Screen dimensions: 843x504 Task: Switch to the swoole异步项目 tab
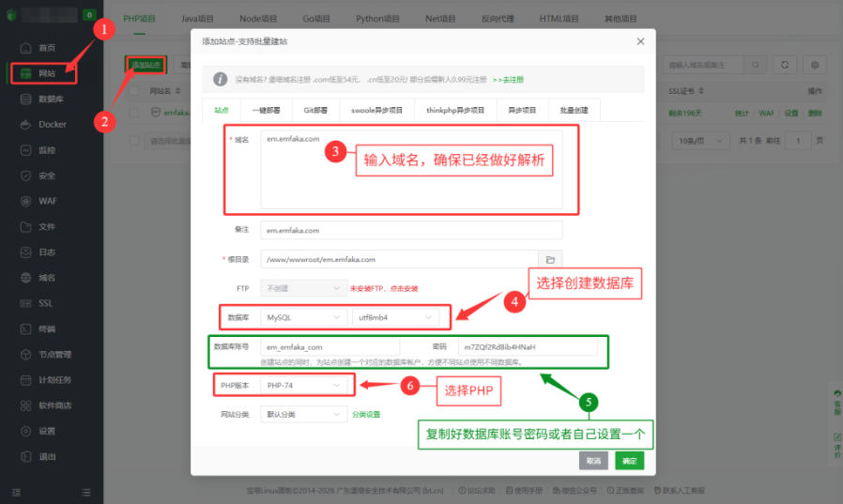(376, 110)
